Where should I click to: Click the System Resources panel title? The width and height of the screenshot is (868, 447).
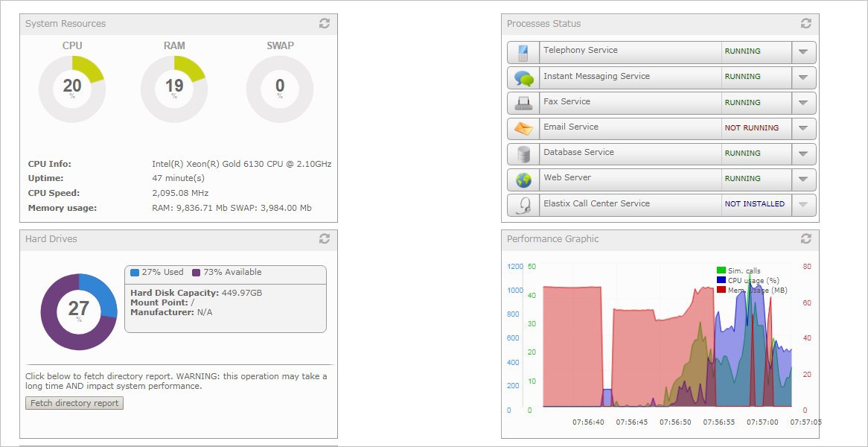(66, 24)
